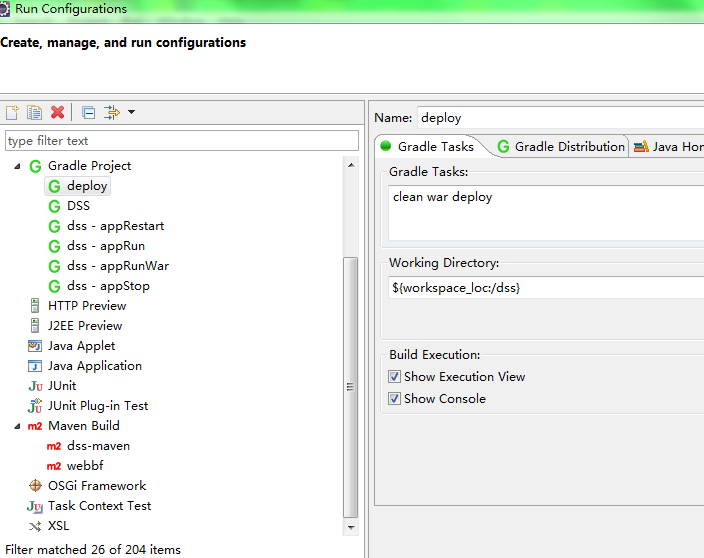The width and height of the screenshot is (704, 558).
Task: Click the Java Applet icon
Action: [x=35, y=346]
